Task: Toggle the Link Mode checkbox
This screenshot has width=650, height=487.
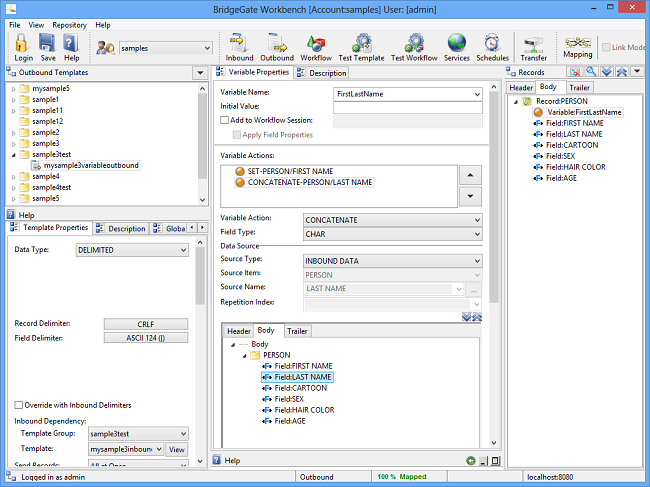Action: pos(606,47)
